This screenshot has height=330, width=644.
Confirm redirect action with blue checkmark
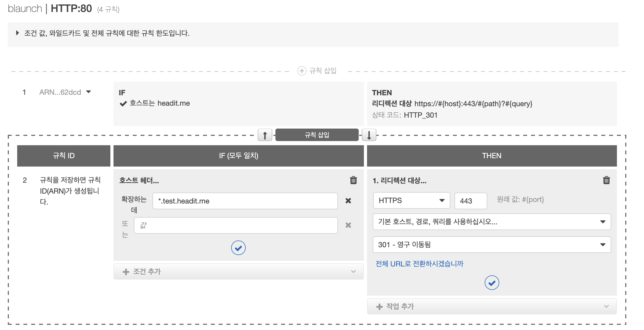492,283
